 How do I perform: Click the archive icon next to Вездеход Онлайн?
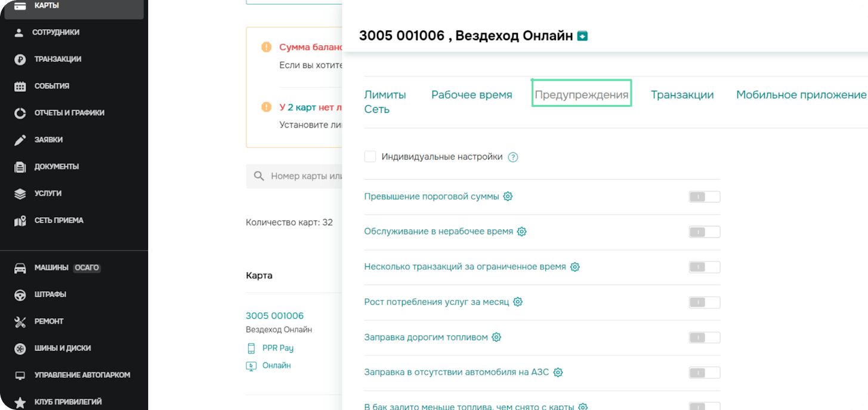click(x=583, y=36)
